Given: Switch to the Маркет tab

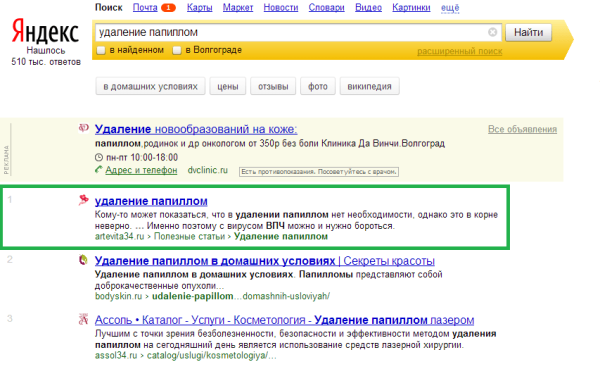Looking at the screenshot, I should [x=238, y=8].
